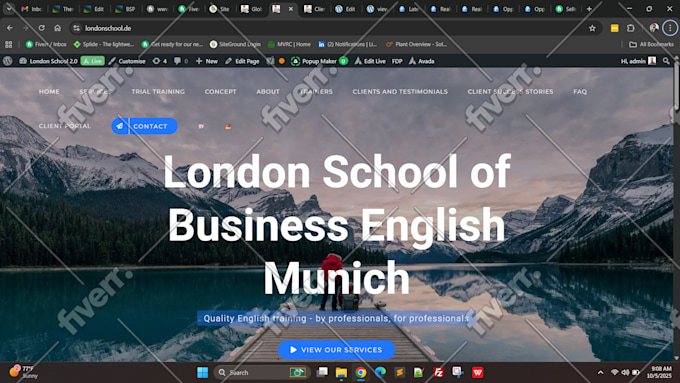The height and width of the screenshot is (383, 680).
Task: Open the Plant Overview bookmark
Action: click(416, 44)
